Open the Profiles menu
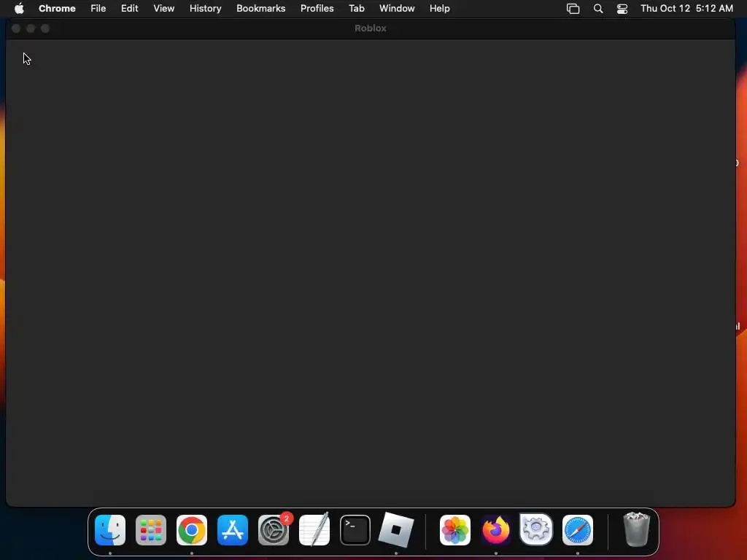Viewport: 747px width, 560px height. (x=317, y=9)
